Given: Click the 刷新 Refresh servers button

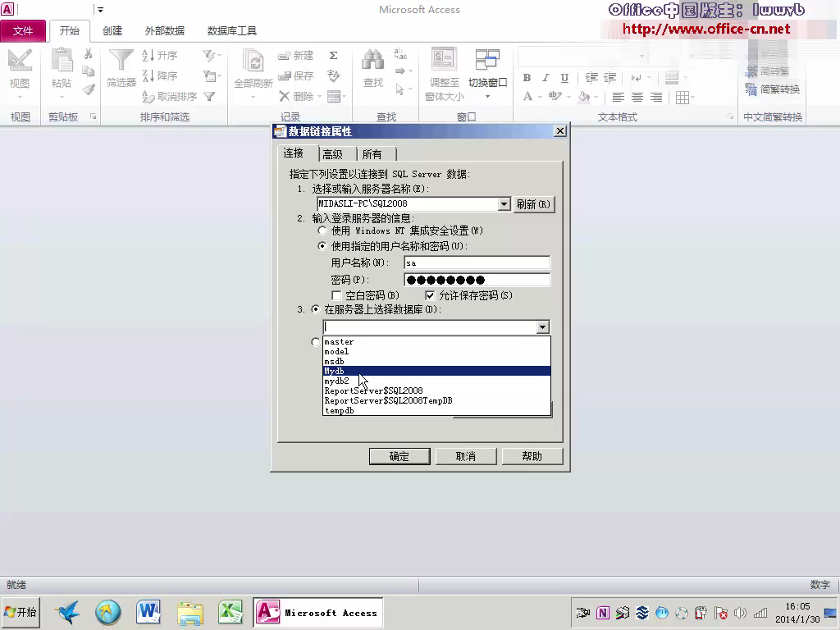Looking at the screenshot, I should pyautogui.click(x=533, y=204).
